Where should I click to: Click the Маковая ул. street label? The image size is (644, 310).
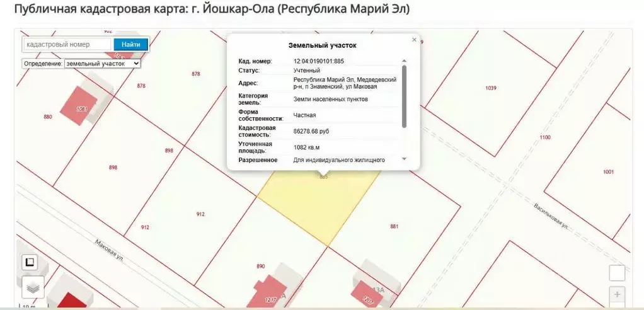108,251
